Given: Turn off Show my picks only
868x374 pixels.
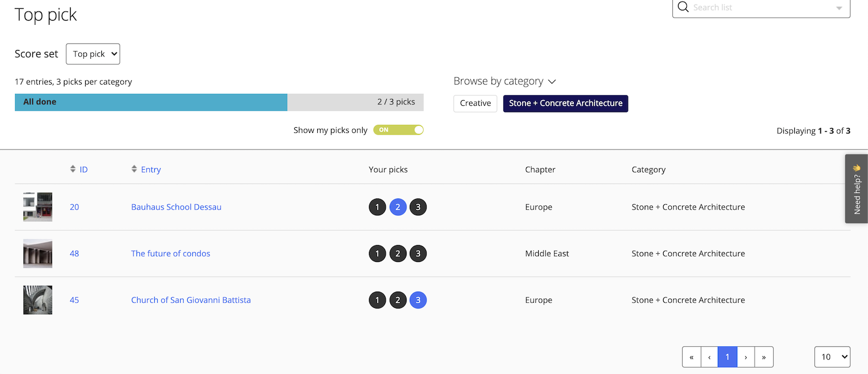Looking at the screenshot, I should 398,130.
